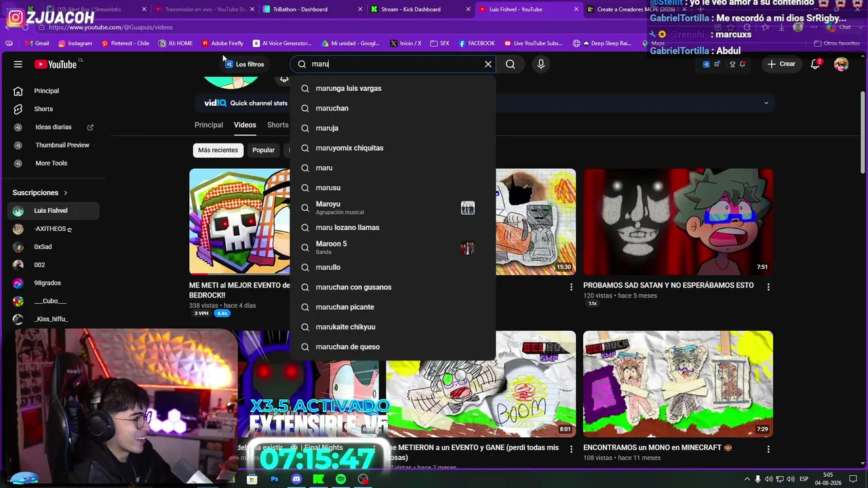
Task: Select the Maroon 5 band suggestion
Action: [393, 247]
